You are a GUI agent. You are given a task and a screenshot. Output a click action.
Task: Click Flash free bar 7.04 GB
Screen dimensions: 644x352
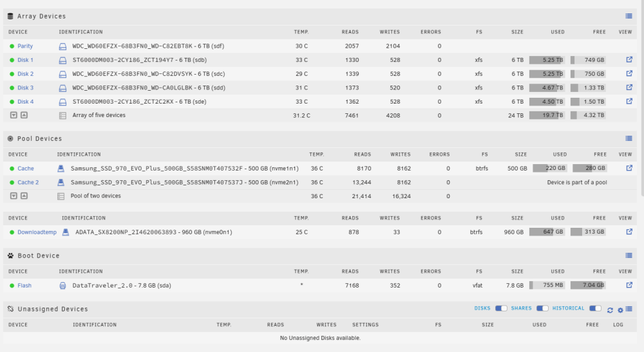588,285
